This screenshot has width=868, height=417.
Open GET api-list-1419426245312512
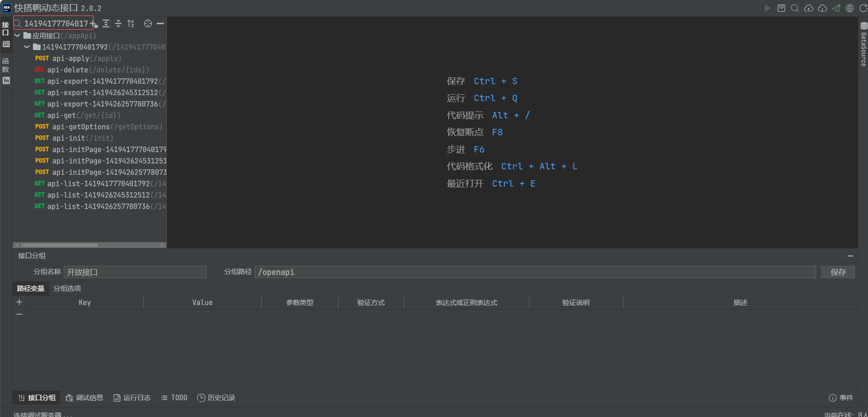click(x=90, y=195)
